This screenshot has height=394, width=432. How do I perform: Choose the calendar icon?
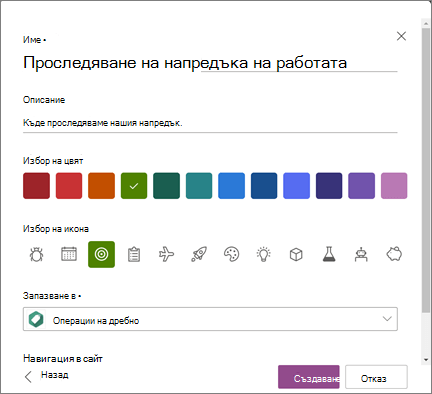tap(69, 254)
